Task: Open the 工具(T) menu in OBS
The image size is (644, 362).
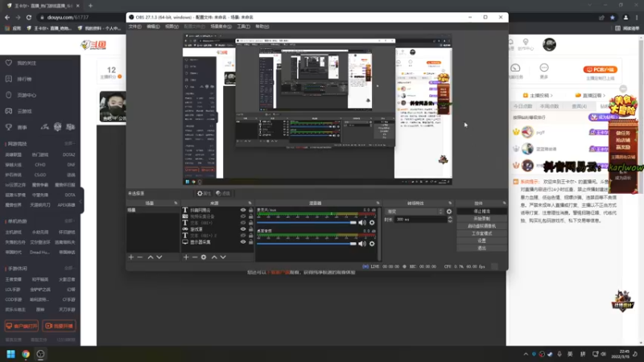Action: [244, 27]
